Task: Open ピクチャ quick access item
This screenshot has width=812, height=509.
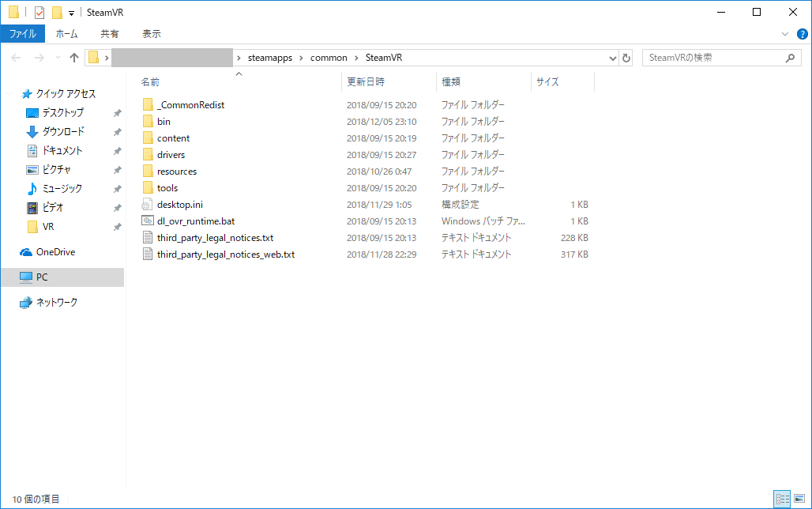Action: coord(56,169)
